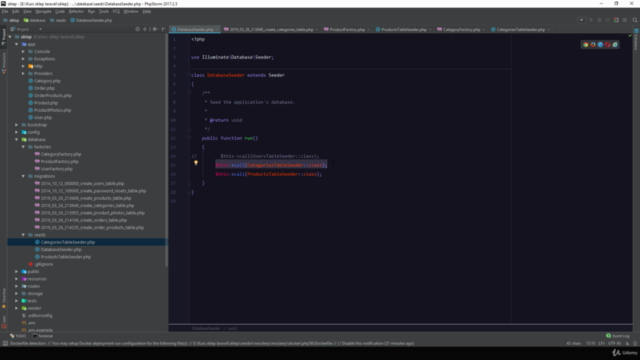Viewport: 640px width, 360px height.
Task: Switch to ProductsTableSeeder.php editor tab
Action: pyautogui.click(x=403, y=29)
